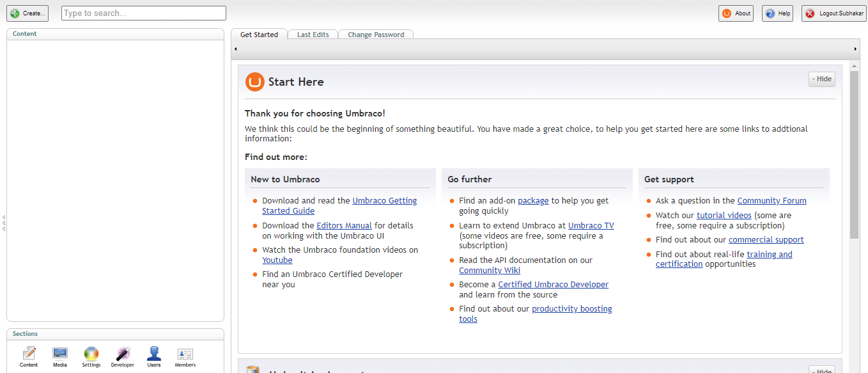Hide the second dashboard panel below

[822, 370]
